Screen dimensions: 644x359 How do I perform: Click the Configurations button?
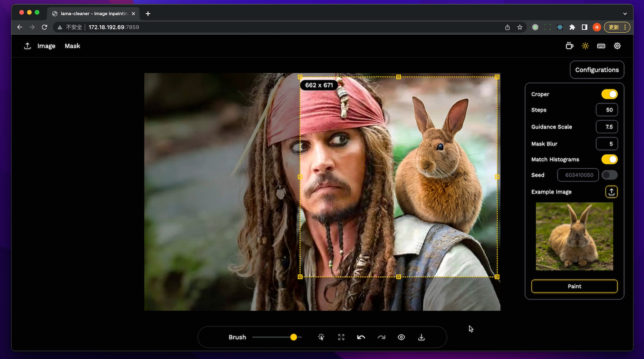click(x=597, y=70)
